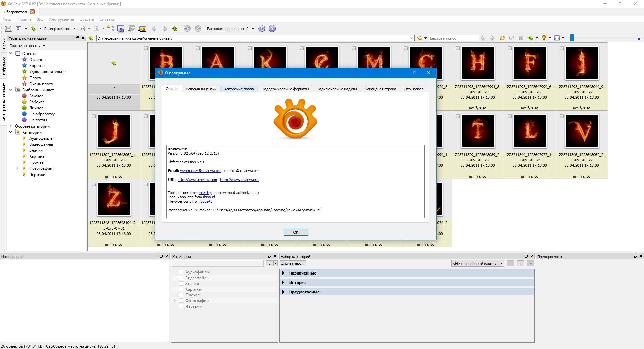Click the fullscreen icon in main toolbar

coord(8,29)
